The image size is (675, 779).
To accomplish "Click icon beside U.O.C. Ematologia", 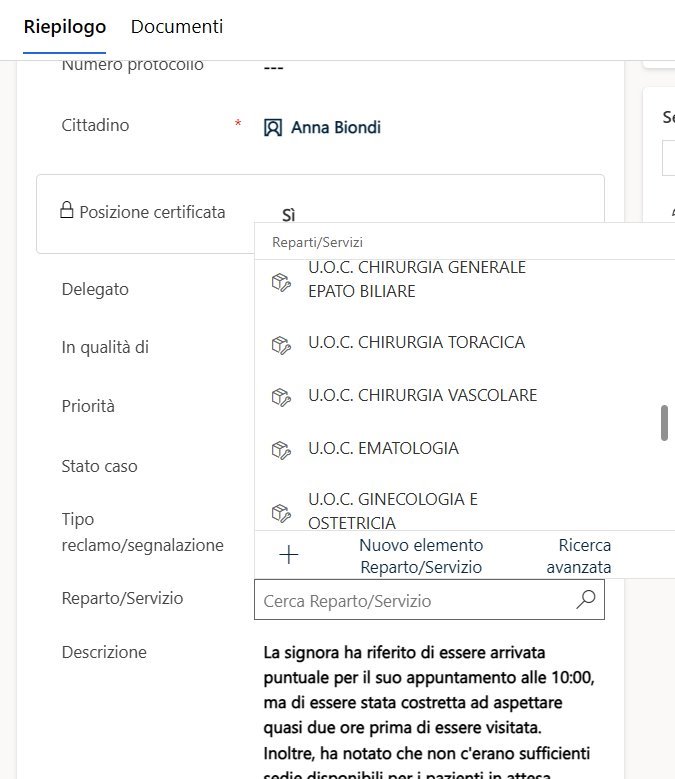I will tap(281, 449).
